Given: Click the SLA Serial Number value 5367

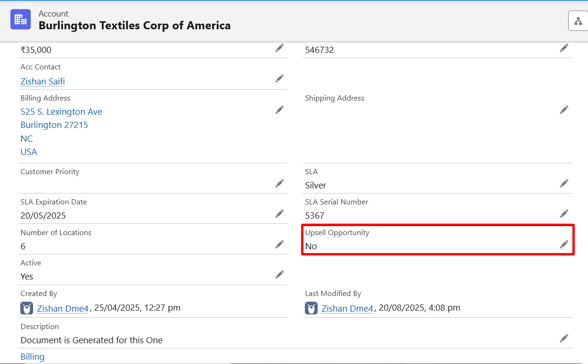Looking at the screenshot, I should 315,216.
